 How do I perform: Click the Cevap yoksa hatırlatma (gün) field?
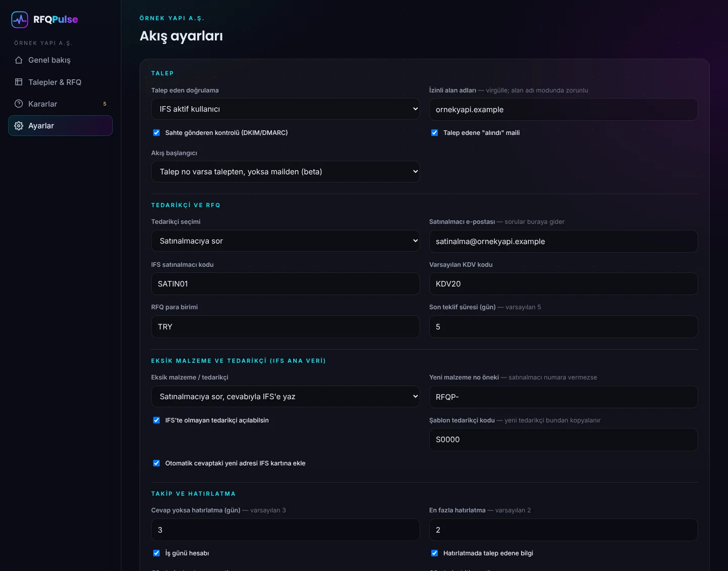(x=286, y=530)
